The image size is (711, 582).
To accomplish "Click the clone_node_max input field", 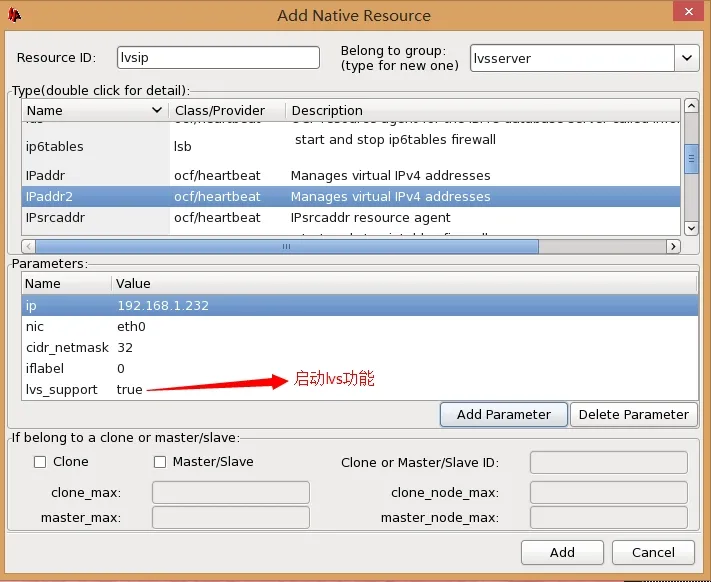I will coord(609,492).
